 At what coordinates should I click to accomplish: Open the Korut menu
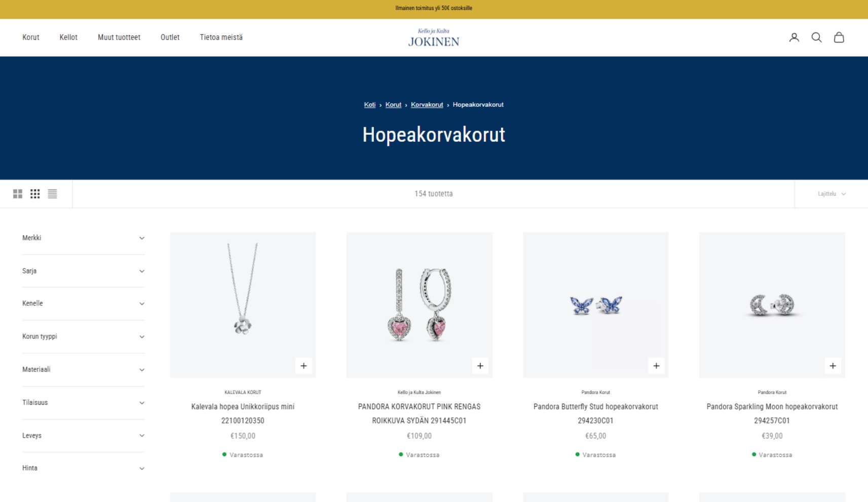tap(31, 37)
